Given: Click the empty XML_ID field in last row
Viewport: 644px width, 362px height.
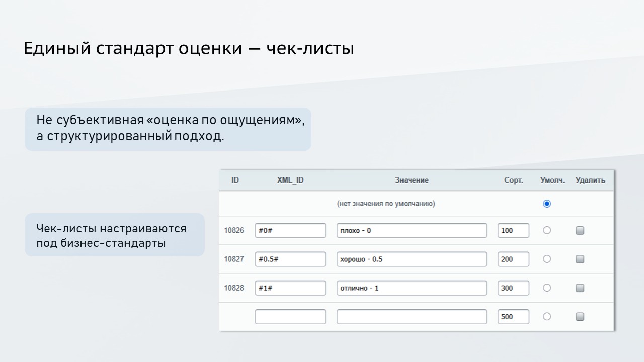Looking at the screenshot, I should (290, 317).
